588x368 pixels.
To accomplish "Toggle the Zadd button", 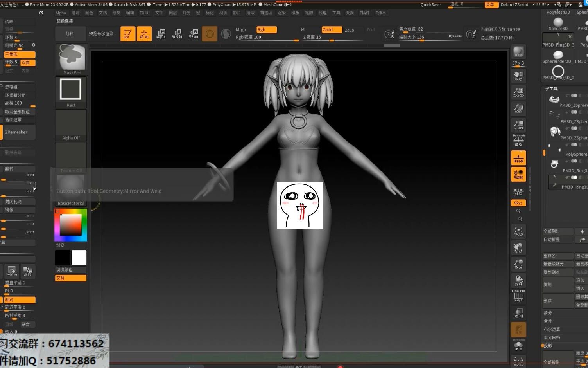I will [332, 30].
